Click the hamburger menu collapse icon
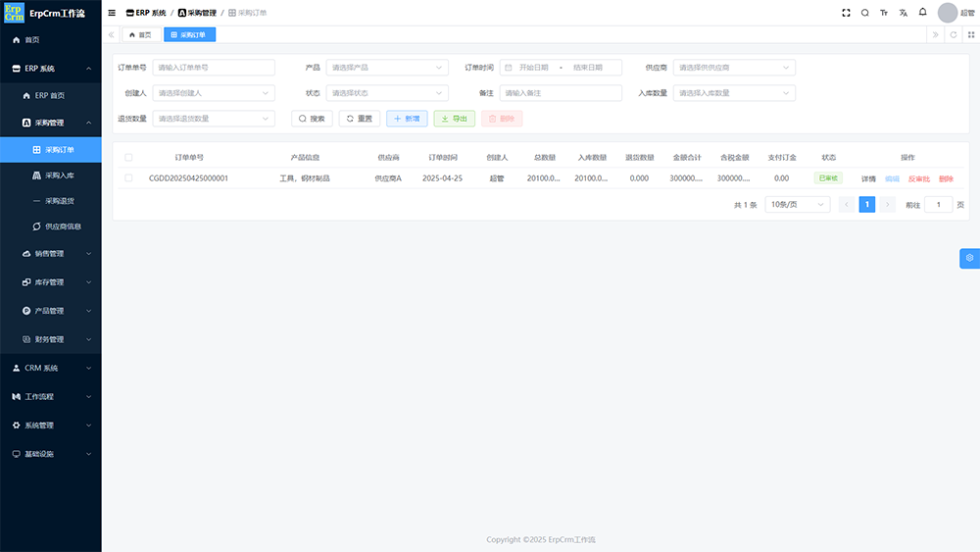 (112, 13)
